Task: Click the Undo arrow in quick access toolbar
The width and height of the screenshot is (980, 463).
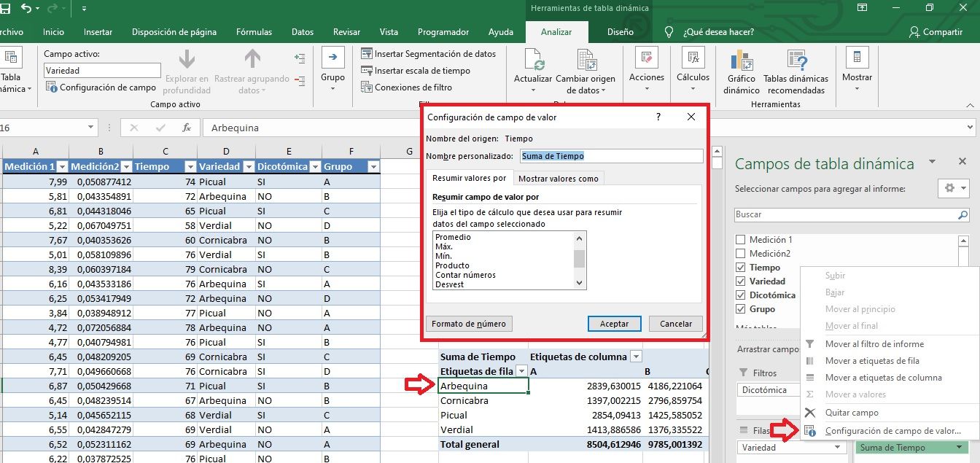Action: point(27,8)
